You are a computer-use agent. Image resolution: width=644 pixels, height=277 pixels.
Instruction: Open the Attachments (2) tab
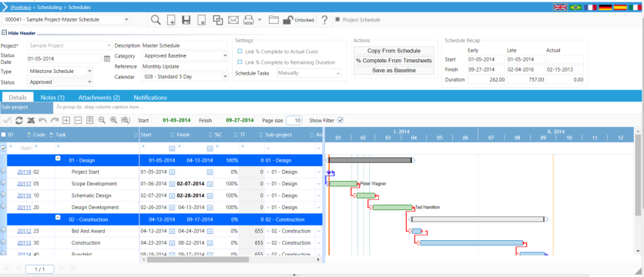[x=99, y=98]
